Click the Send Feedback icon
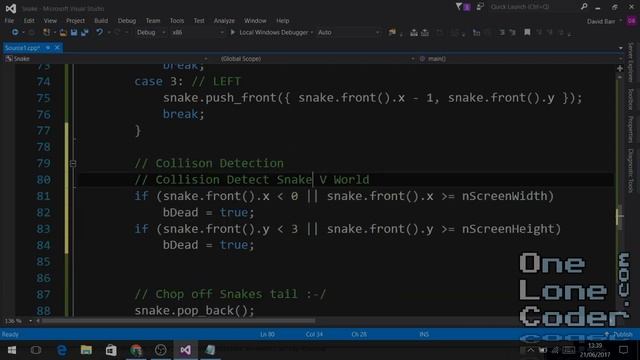Screen dimensions: 640x360 pyautogui.click(x=480, y=7)
